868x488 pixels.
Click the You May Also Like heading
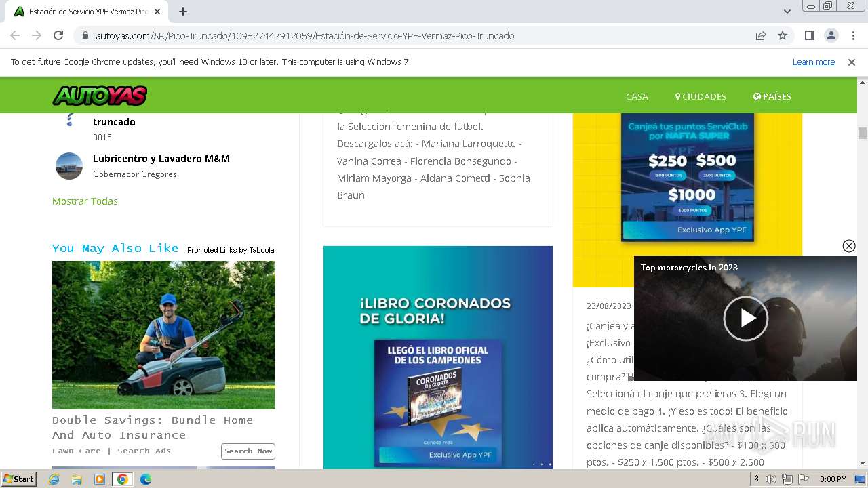[x=115, y=248]
